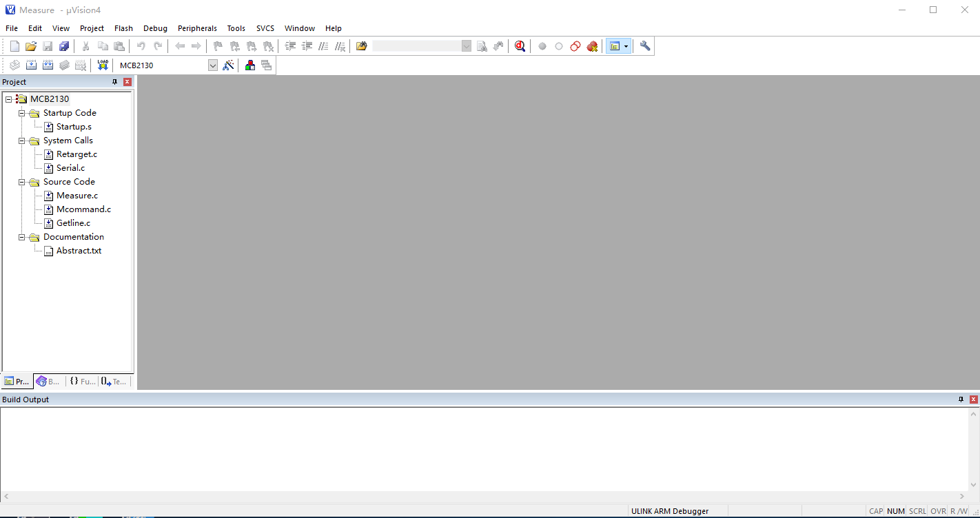Screen dimensions: 980x518
Task: Click the Start/Stop Debug Session icon
Action: coord(520,46)
